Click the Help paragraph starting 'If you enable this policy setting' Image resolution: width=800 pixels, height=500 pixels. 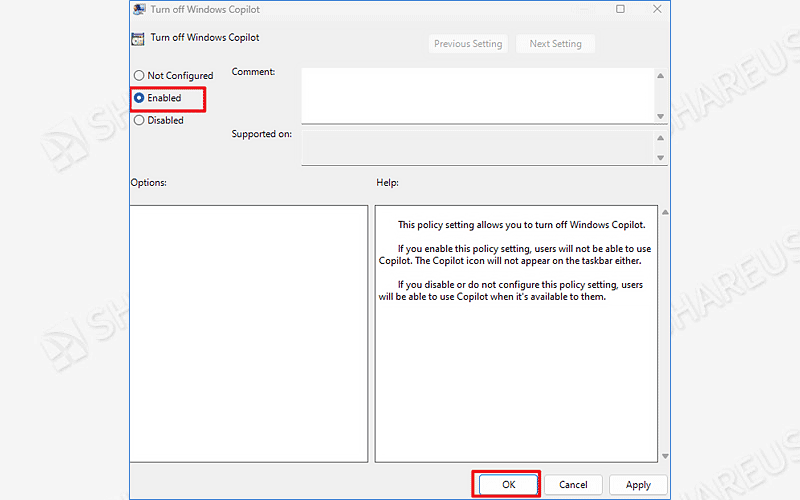tap(515, 255)
